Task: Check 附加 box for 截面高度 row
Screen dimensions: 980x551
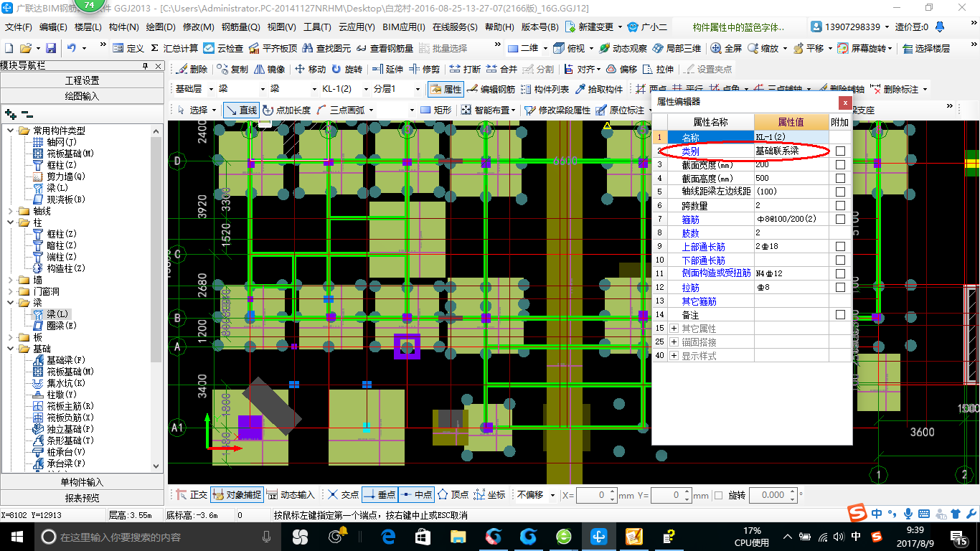Action: pos(840,179)
